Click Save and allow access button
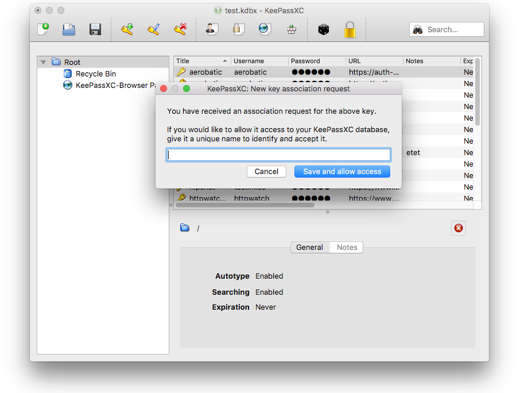The height and width of the screenshot is (393, 532). pos(342,172)
